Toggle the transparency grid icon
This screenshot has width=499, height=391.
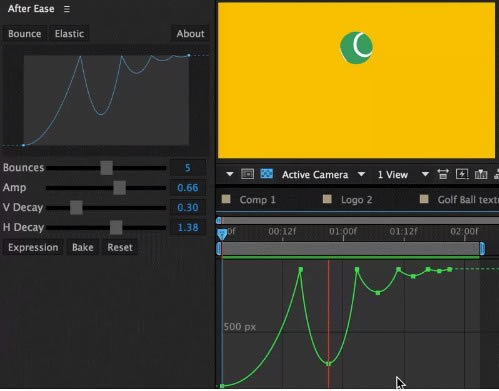click(267, 174)
